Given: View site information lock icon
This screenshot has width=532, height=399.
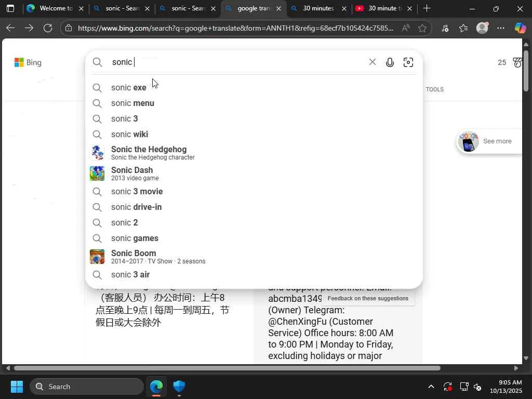Looking at the screenshot, I should 69,28.
